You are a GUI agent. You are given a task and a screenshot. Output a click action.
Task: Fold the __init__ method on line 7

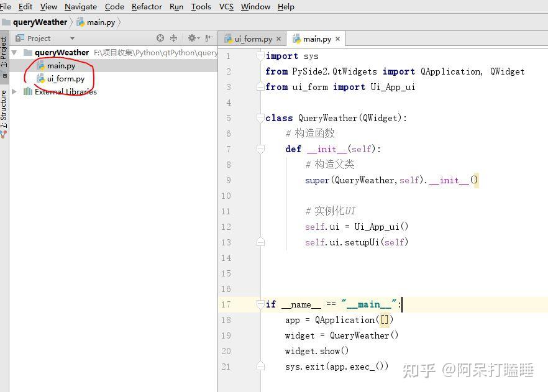tap(260, 149)
